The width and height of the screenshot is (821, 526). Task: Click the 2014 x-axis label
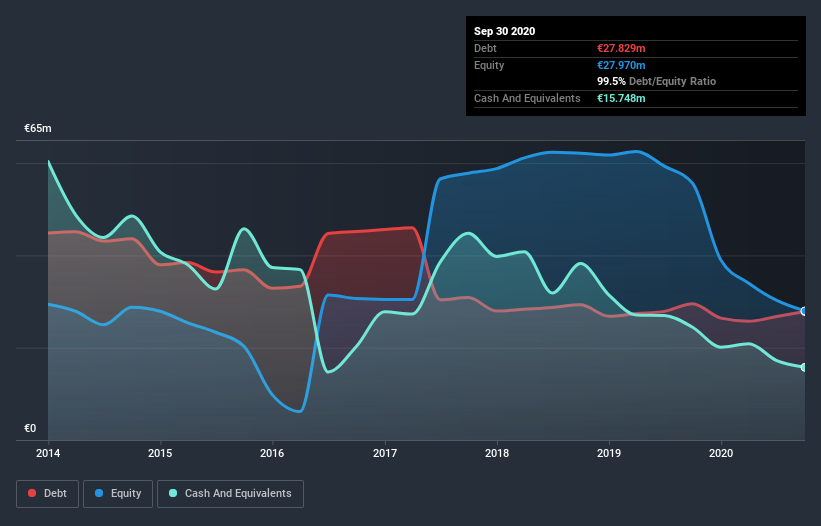(48, 453)
